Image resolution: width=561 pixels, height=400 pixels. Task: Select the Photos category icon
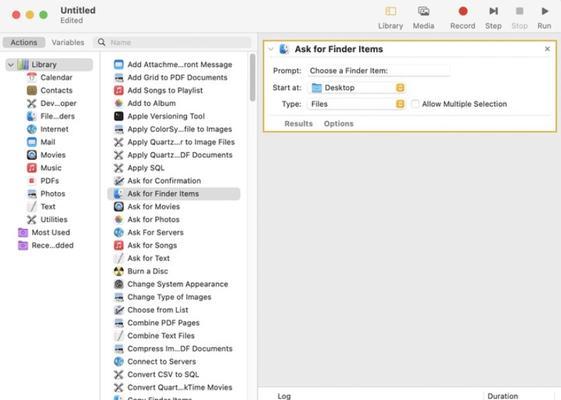pyautogui.click(x=32, y=194)
